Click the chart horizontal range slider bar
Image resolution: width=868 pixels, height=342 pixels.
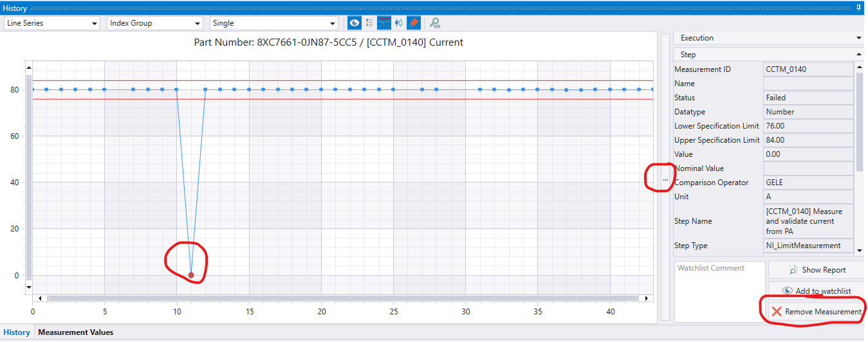342,298
